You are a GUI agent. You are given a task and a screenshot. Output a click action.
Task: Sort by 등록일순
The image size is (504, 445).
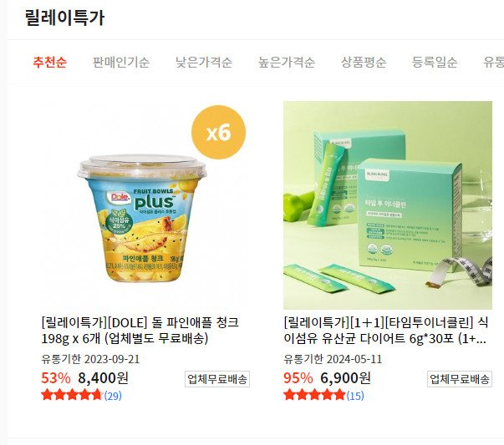coord(435,62)
